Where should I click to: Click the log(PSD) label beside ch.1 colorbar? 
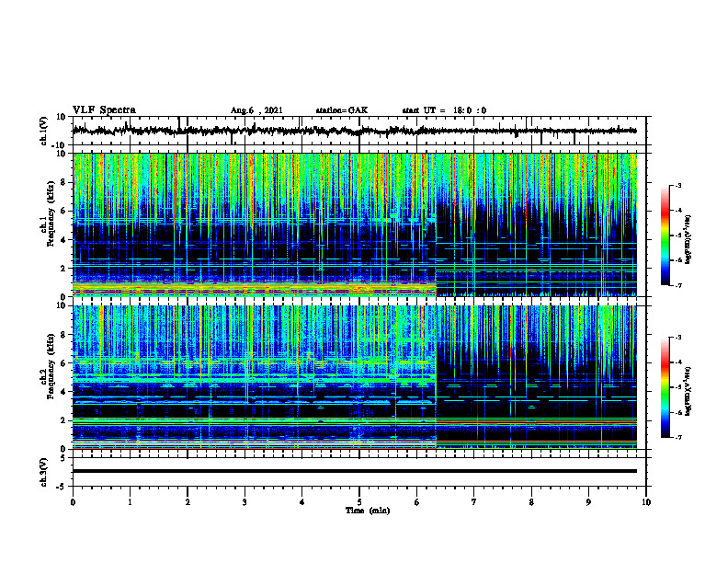[x=688, y=240]
